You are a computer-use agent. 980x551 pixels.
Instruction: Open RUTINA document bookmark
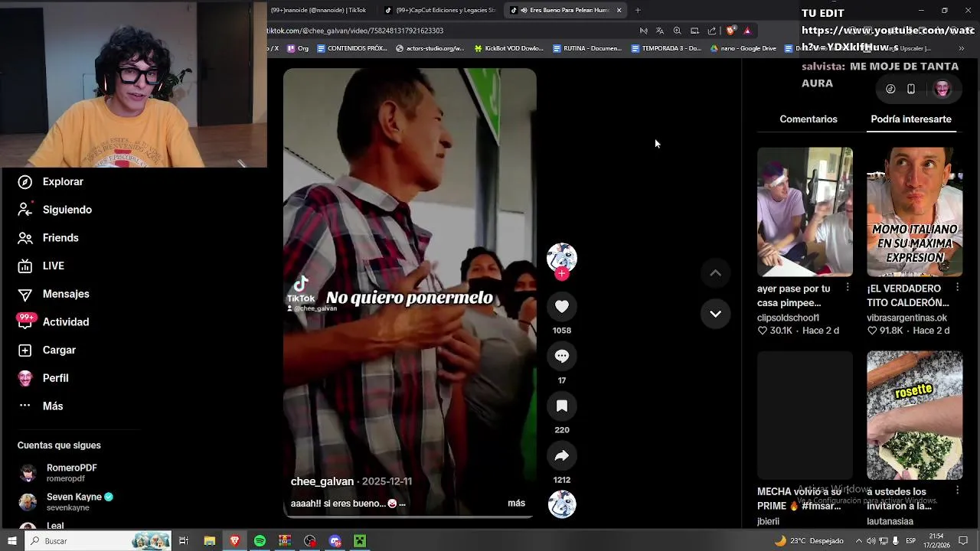(587, 48)
